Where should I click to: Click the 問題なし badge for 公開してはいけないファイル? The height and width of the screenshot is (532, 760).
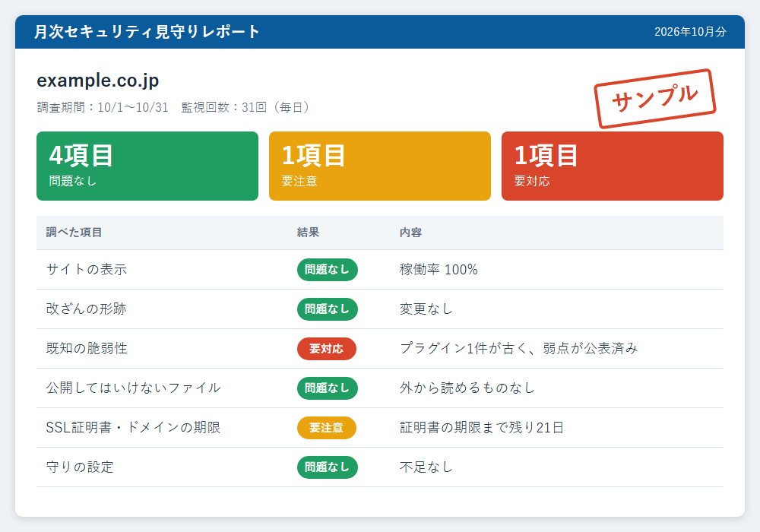pyautogui.click(x=327, y=388)
